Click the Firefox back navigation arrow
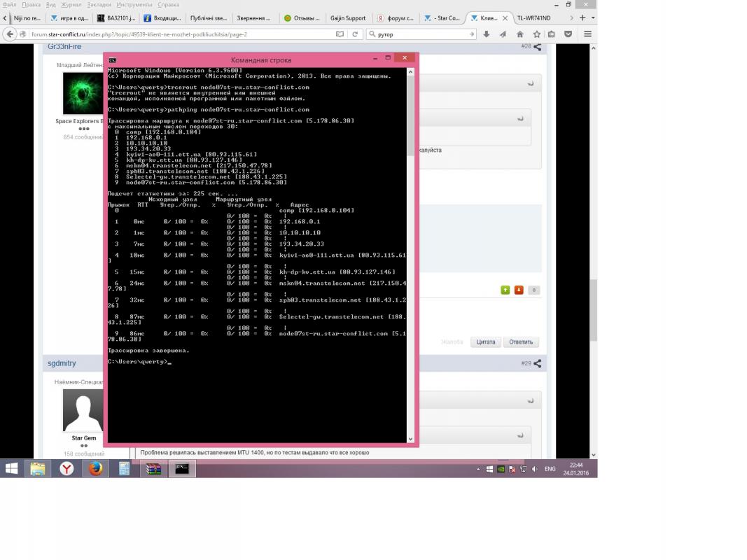Screen dimensions: 747x560 coord(10,34)
